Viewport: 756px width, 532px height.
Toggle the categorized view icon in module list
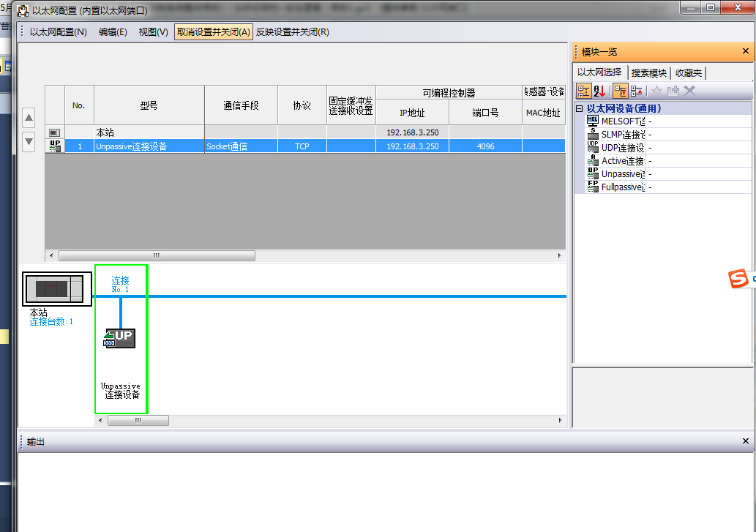(x=583, y=91)
